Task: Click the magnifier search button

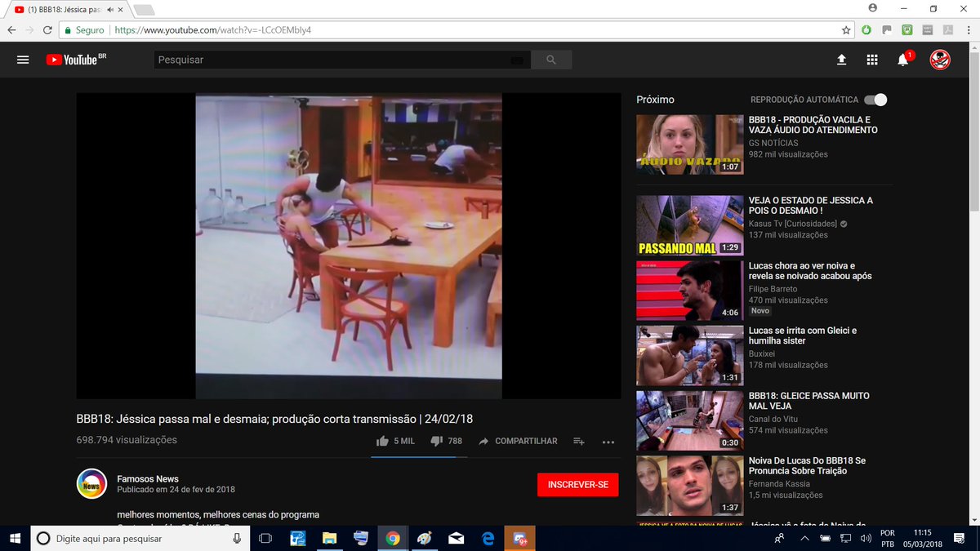Action: coord(551,60)
